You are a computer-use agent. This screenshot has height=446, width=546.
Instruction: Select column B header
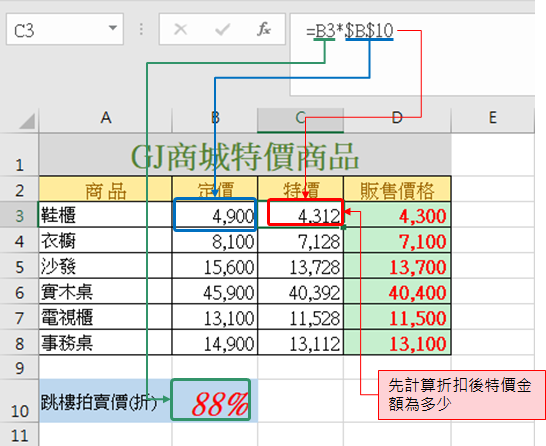pyautogui.click(x=215, y=118)
